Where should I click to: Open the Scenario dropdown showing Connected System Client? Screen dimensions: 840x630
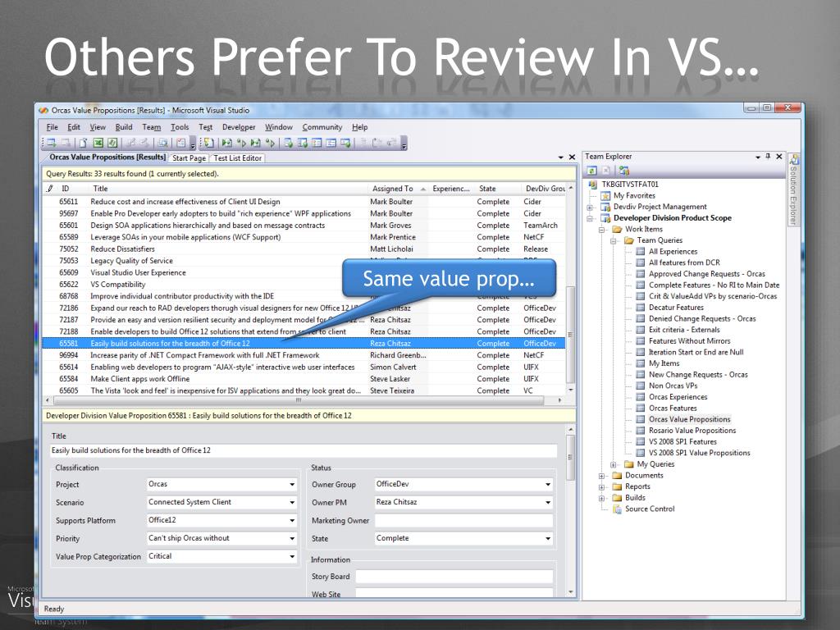[292, 503]
